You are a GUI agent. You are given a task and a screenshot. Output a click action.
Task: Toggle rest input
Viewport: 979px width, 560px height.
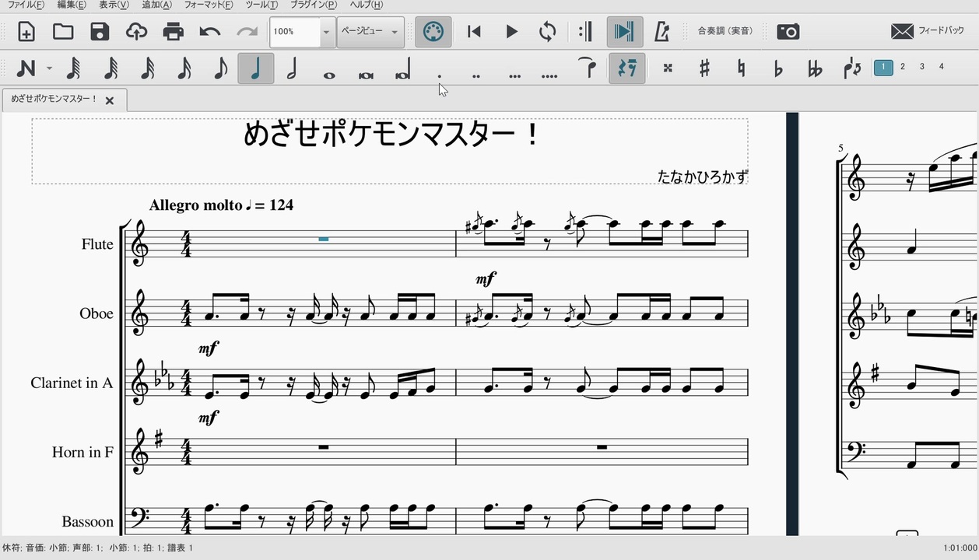(627, 68)
